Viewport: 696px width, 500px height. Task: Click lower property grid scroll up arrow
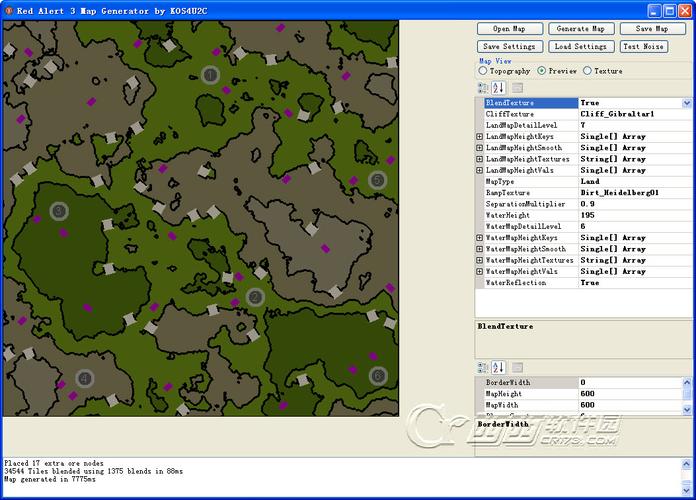687,382
